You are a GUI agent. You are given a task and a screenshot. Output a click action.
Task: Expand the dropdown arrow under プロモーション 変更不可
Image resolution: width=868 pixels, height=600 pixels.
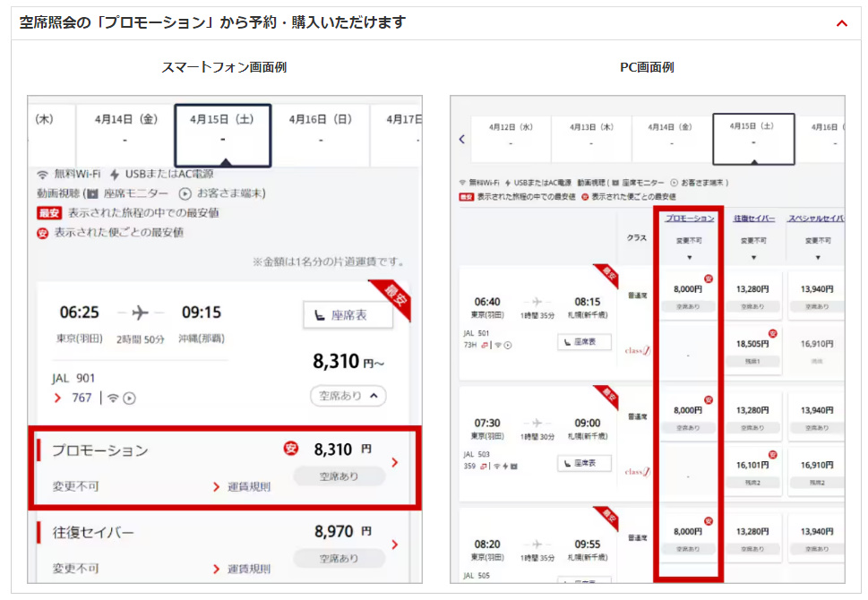pyautogui.click(x=689, y=258)
